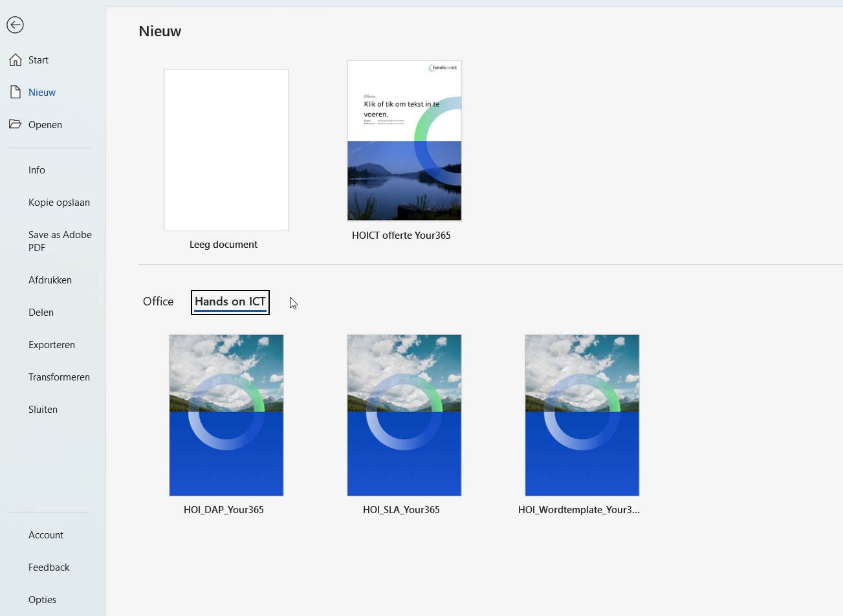843x616 pixels.
Task: Click the Nieuw document icon in the sidebar
Action: click(x=41, y=92)
